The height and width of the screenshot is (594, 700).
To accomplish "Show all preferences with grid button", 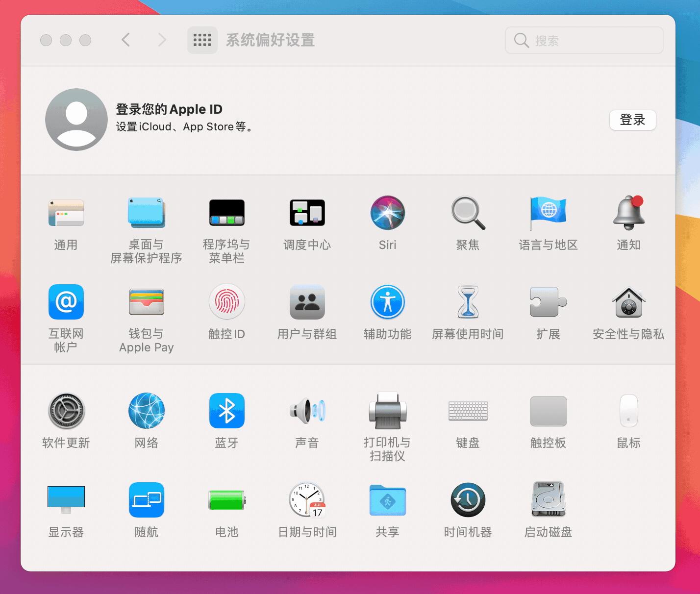I will pos(202,40).
